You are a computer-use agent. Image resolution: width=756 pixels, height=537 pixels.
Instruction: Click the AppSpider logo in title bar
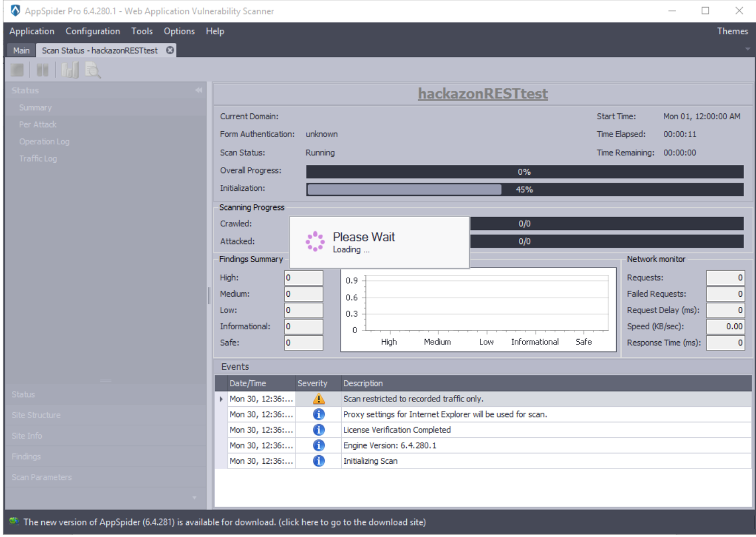tap(15, 11)
